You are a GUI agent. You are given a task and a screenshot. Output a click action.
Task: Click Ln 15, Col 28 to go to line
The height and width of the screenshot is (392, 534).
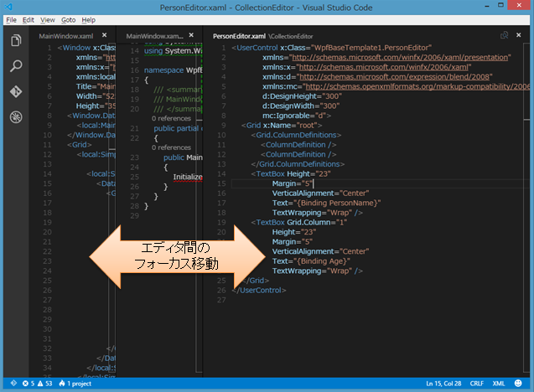click(x=443, y=384)
